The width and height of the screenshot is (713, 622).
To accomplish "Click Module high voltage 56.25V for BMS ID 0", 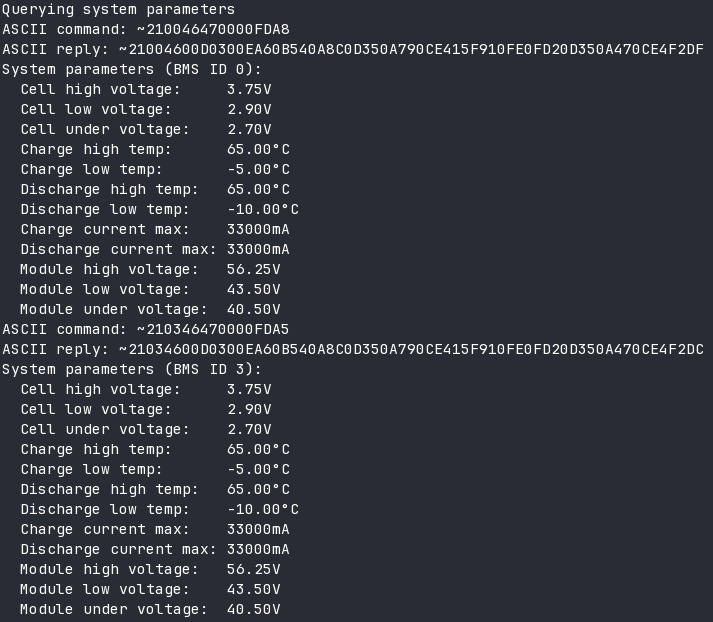I will [253, 269].
